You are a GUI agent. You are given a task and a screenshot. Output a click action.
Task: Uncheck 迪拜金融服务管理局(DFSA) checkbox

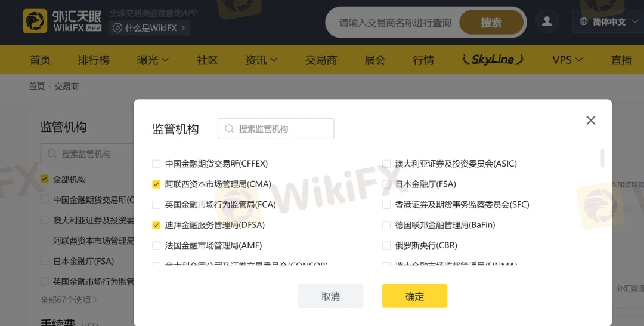click(x=156, y=225)
